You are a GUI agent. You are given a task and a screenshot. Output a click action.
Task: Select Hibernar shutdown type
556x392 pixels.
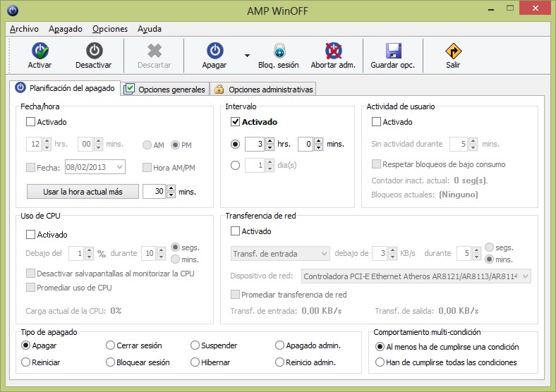(x=195, y=362)
